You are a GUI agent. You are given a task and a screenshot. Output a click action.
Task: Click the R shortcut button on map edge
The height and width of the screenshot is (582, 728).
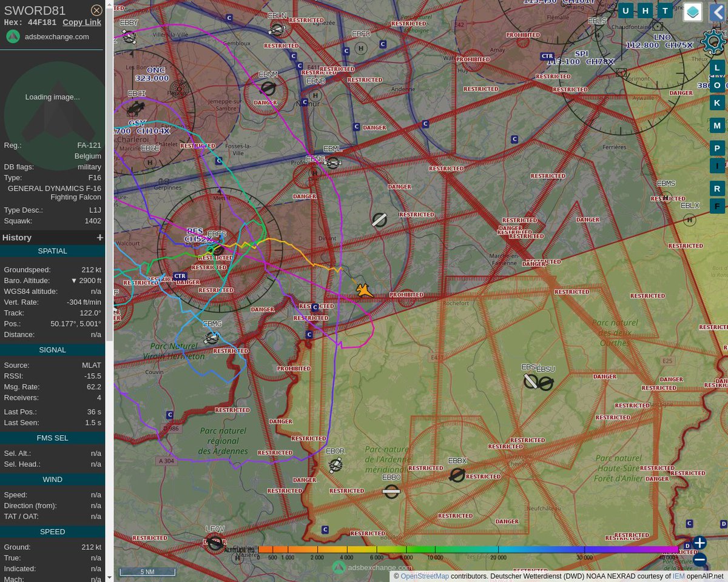(x=717, y=189)
